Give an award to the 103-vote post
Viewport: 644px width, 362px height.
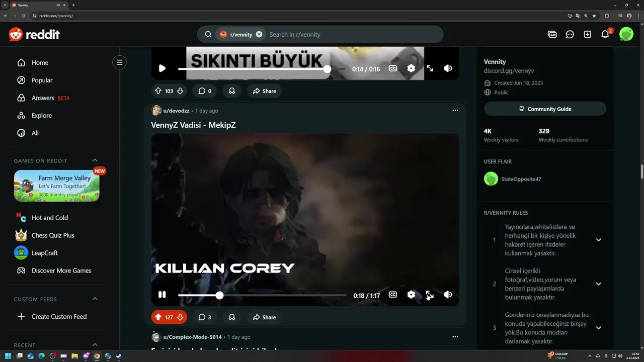tap(232, 91)
